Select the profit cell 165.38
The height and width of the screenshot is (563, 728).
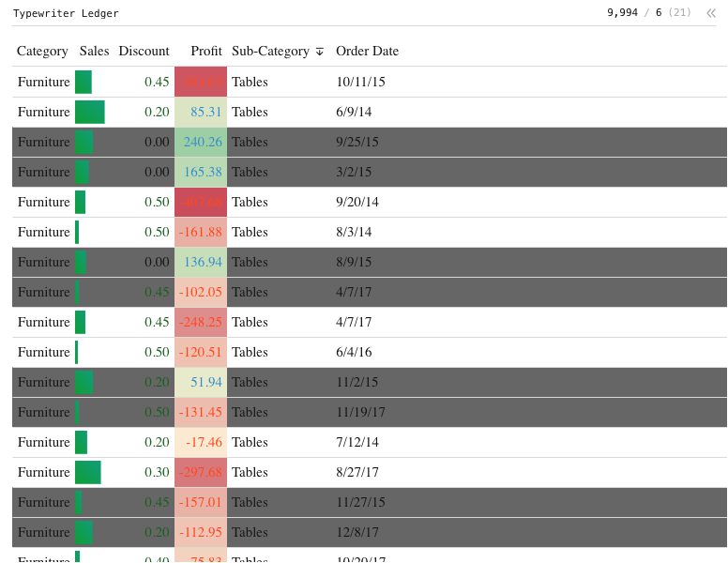pos(201,172)
